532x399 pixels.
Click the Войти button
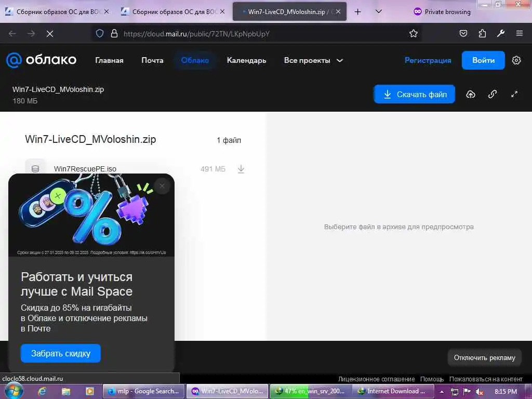(483, 60)
